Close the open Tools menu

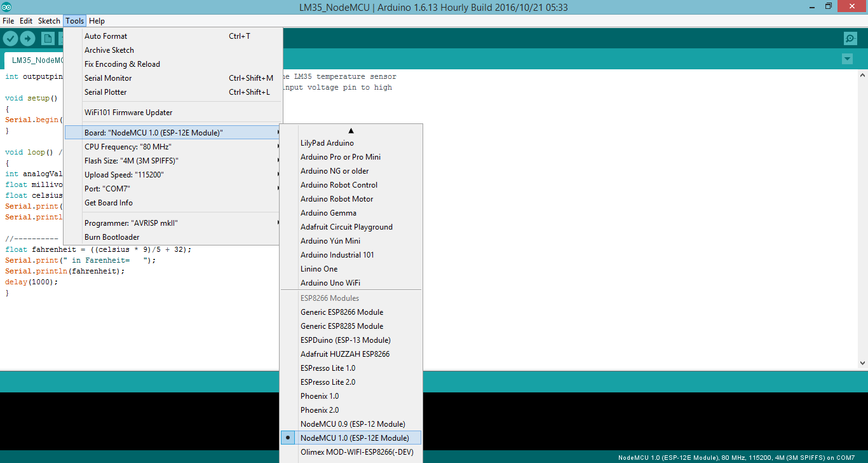coord(74,21)
